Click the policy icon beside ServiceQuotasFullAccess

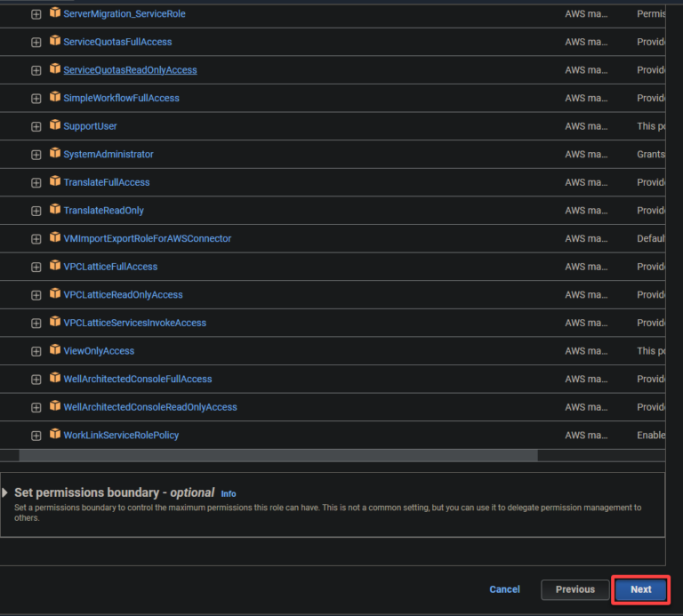coord(55,41)
